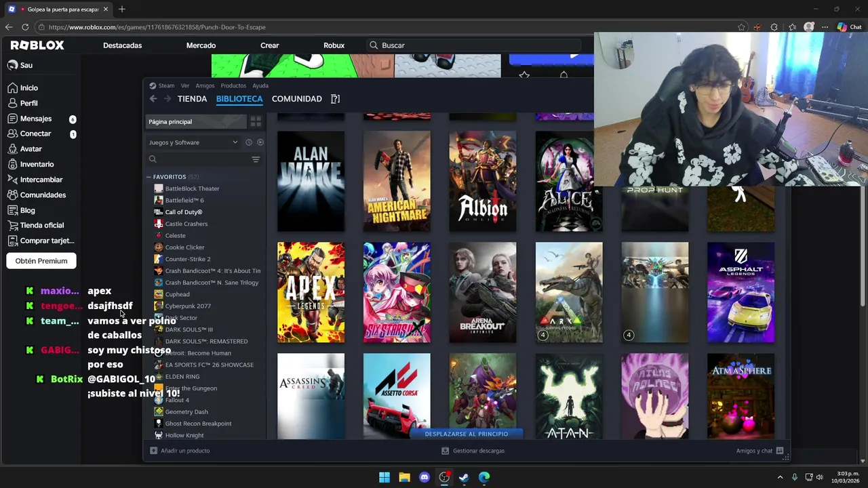Open Gestionar descargas in Steam

click(x=473, y=451)
